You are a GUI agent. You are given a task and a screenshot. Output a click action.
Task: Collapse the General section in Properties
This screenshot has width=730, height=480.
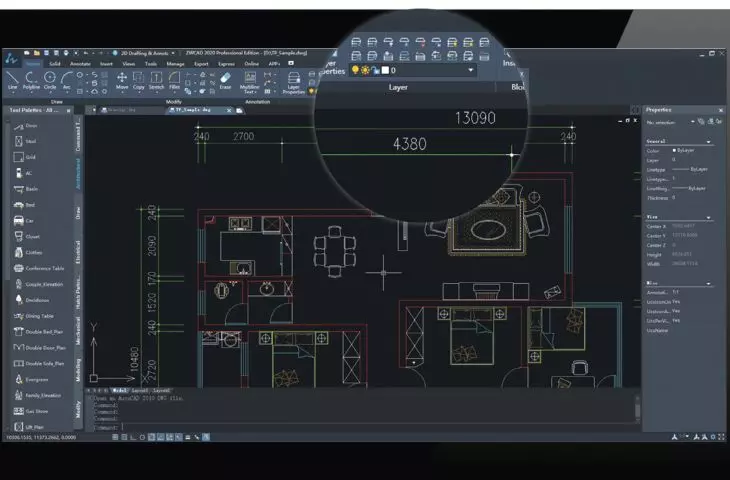(x=709, y=142)
